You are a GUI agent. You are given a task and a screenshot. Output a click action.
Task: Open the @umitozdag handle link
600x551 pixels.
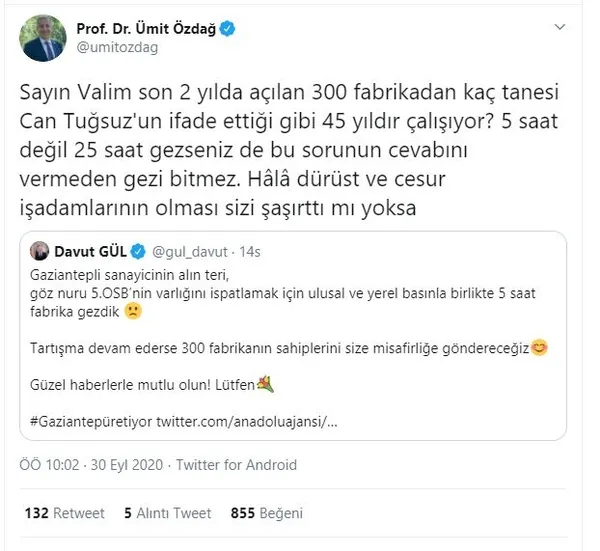point(117,48)
